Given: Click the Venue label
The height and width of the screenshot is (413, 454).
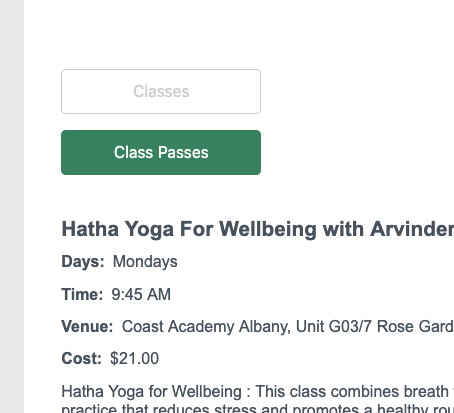Looking at the screenshot, I should (x=87, y=326).
